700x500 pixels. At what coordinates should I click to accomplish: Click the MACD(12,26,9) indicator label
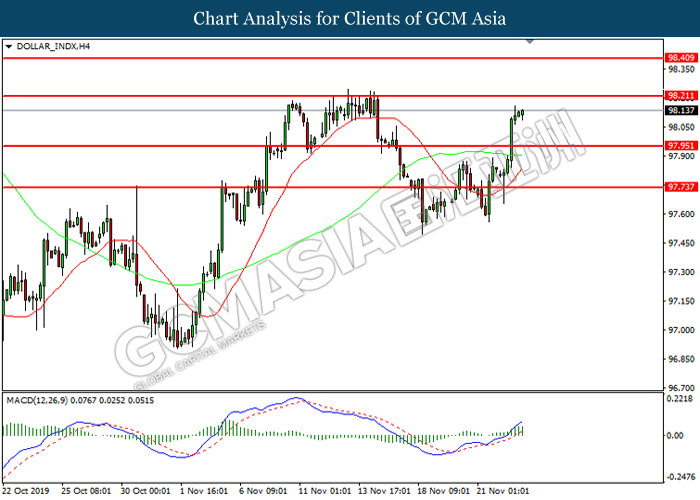point(37,400)
